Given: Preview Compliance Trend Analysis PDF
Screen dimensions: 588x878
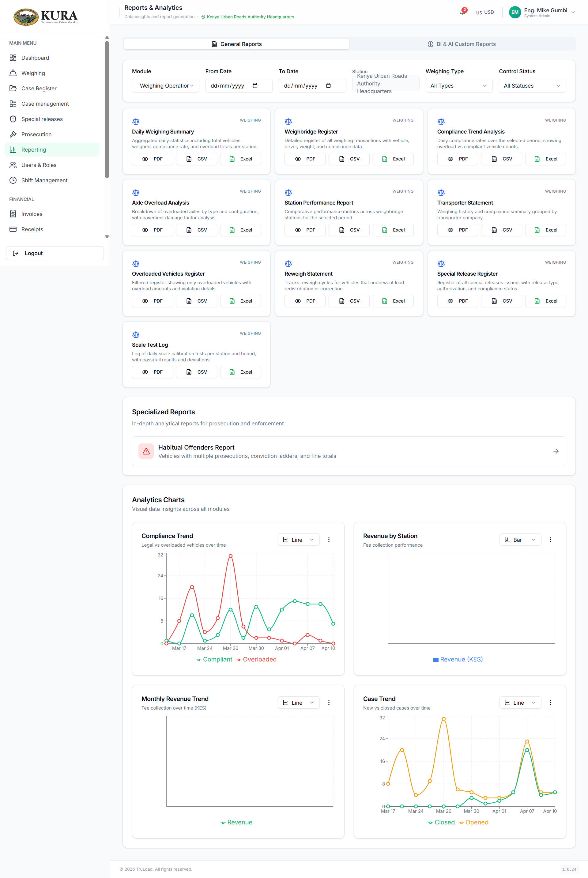Looking at the screenshot, I should tap(458, 159).
